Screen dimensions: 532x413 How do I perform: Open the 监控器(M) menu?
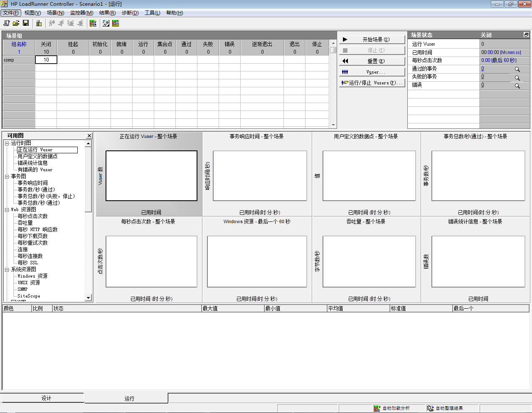(x=81, y=13)
